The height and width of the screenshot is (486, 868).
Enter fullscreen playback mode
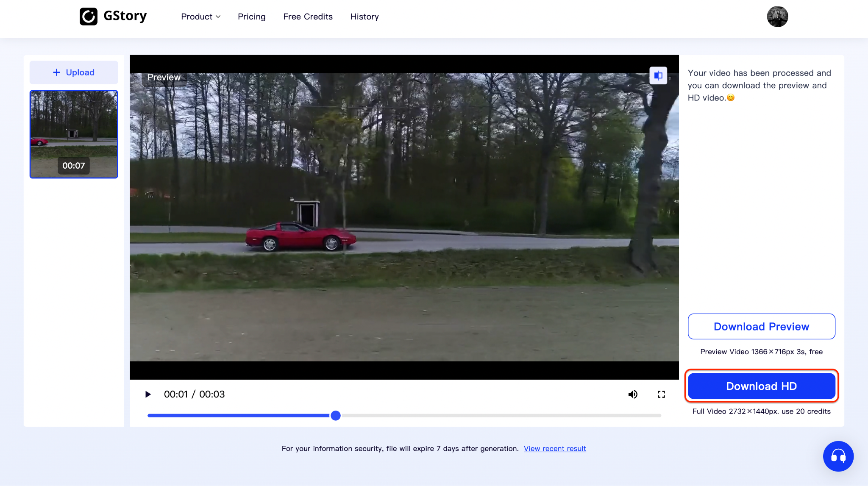click(661, 394)
